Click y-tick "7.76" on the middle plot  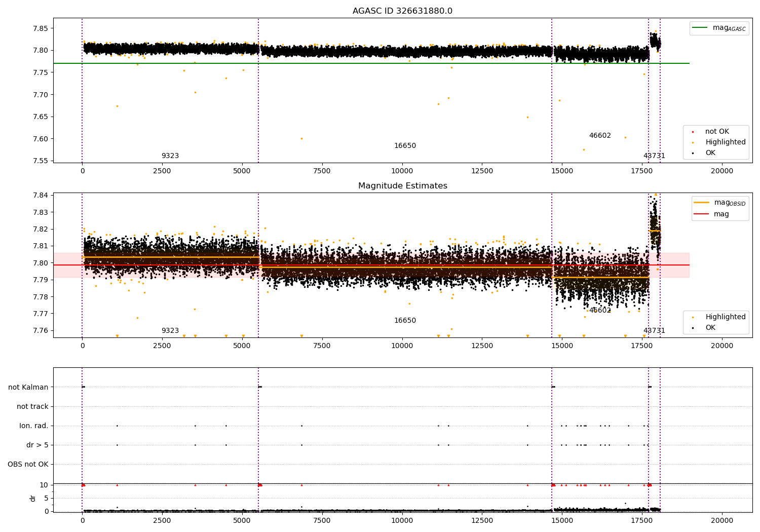pos(41,330)
